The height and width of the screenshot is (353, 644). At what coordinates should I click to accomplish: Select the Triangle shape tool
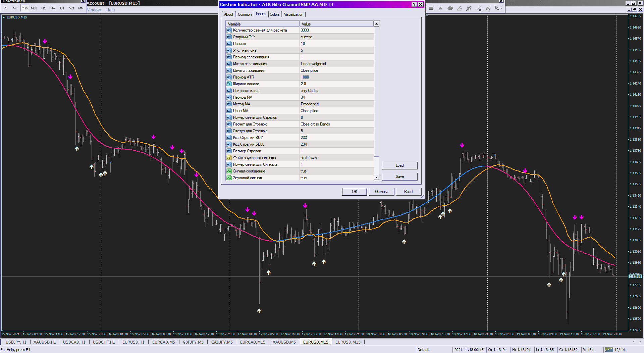pos(440,8)
